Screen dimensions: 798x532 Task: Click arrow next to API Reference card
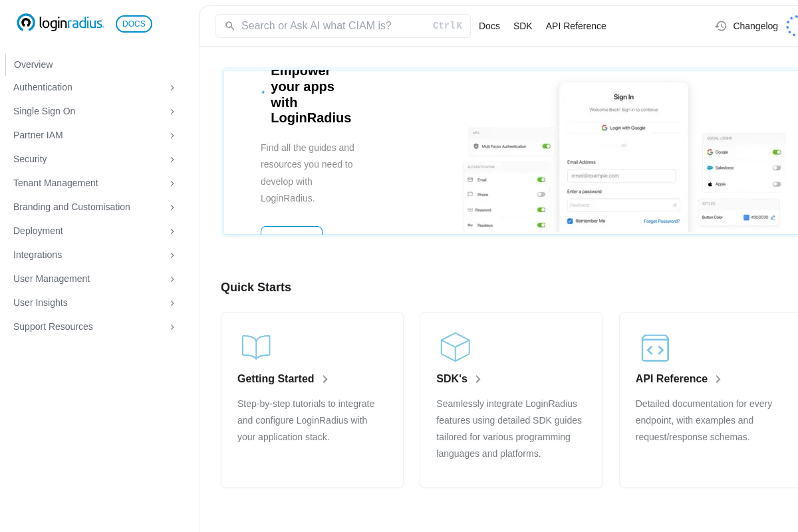click(x=718, y=379)
